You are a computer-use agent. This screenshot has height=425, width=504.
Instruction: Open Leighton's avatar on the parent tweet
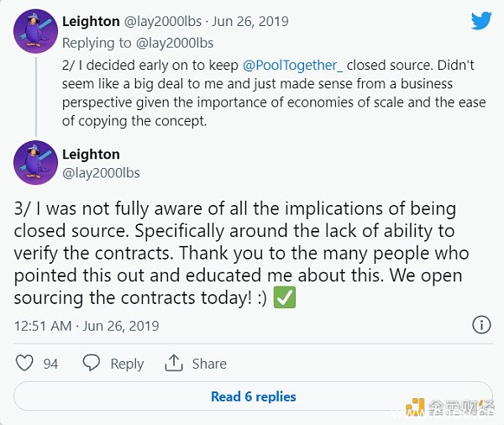[36, 32]
